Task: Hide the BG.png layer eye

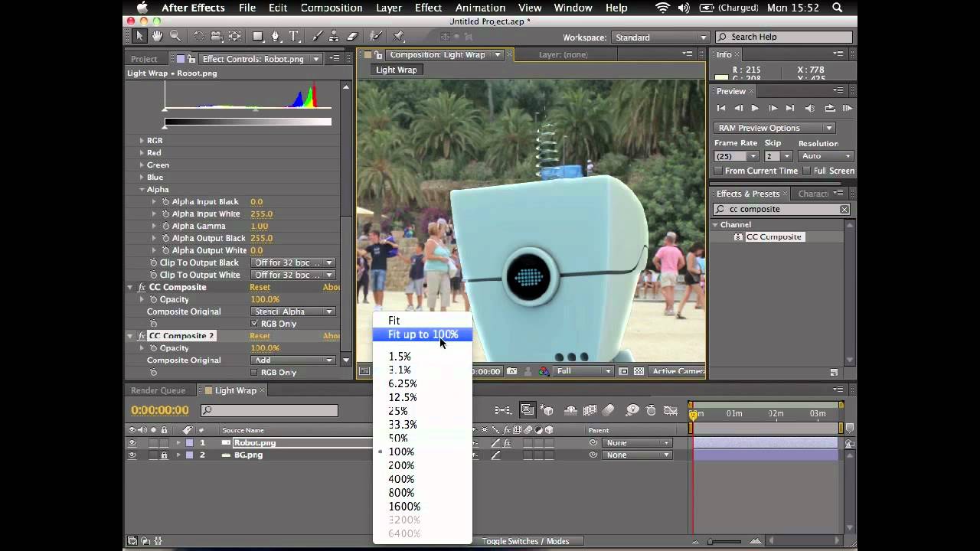Action: pyautogui.click(x=132, y=455)
